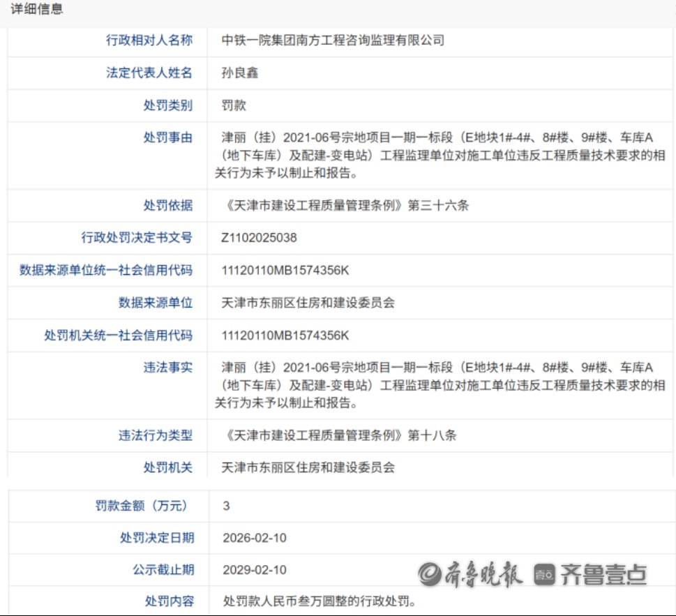Click the 处罚事由 field label
The image size is (676, 616).
pyautogui.click(x=172, y=137)
